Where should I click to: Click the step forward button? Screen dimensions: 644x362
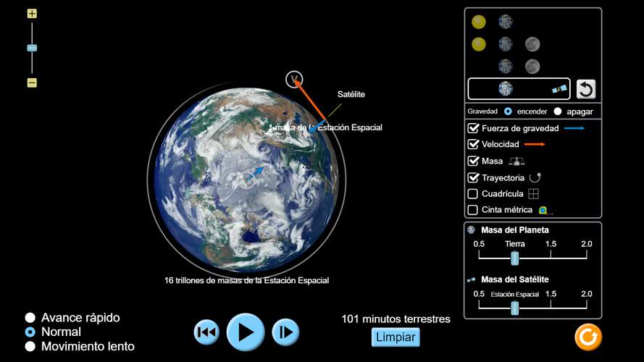point(285,332)
